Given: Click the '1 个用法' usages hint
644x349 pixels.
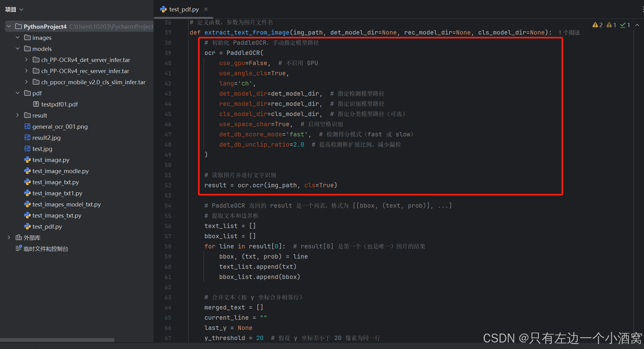Looking at the screenshot, I should 569,33.
